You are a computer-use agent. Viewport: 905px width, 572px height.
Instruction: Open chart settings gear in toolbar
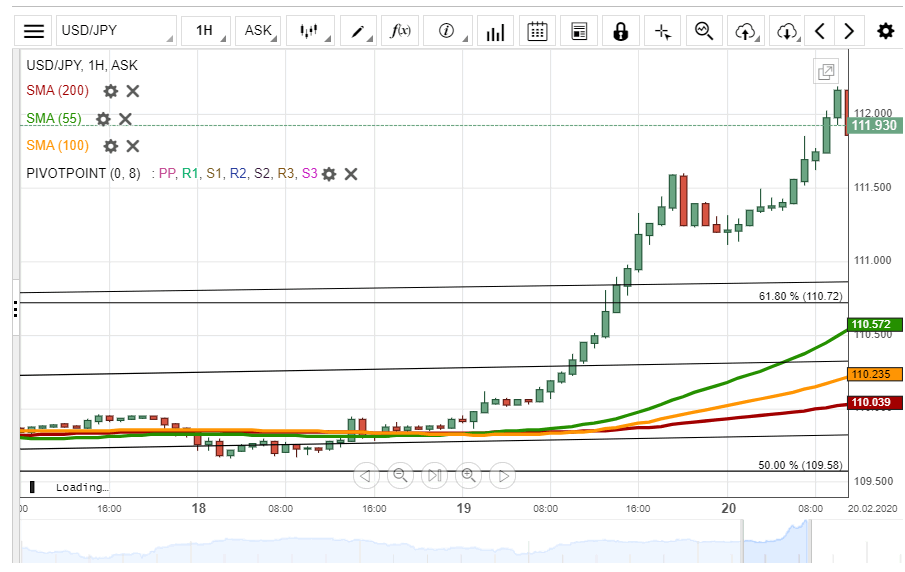pyautogui.click(x=885, y=31)
